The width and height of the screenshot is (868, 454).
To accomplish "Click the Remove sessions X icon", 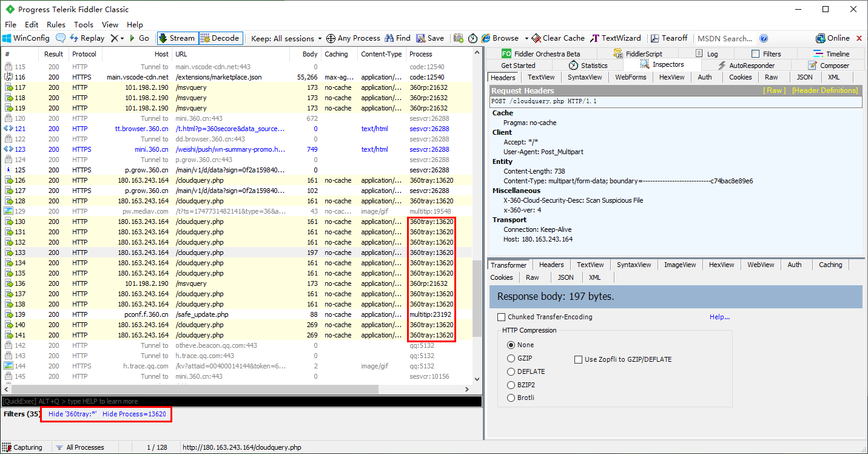I will pos(114,38).
